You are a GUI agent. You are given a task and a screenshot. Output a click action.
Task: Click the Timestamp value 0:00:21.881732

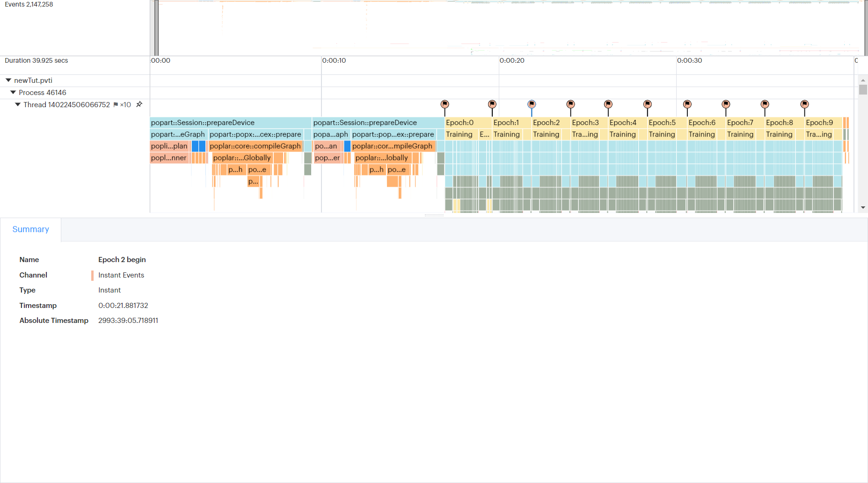point(123,306)
